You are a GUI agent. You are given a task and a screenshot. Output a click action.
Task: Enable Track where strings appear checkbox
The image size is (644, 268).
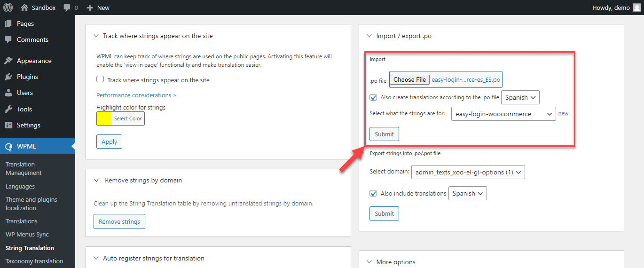point(100,79)
